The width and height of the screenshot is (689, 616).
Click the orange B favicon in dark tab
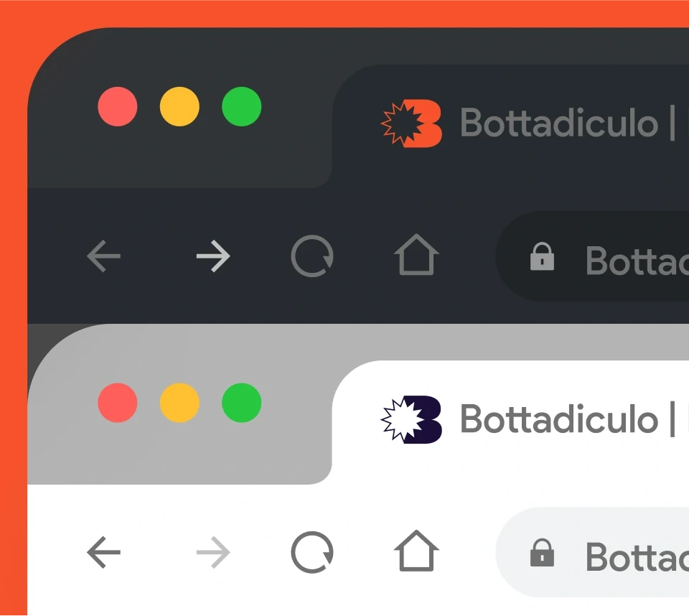coord(411,123)
